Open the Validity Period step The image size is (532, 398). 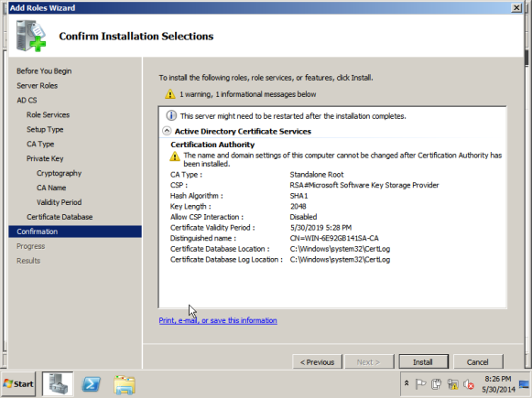point(59,202)
